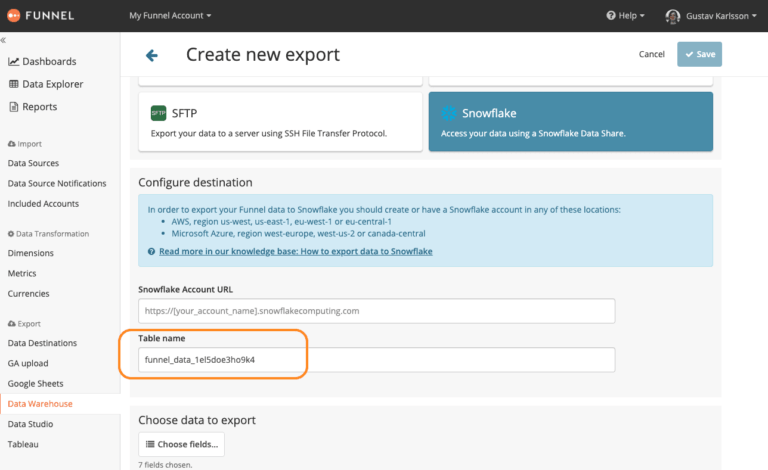768x470 pixels.
Task: Go to Included Accounts
Action: pyautogui.click(x=43, y=204)
